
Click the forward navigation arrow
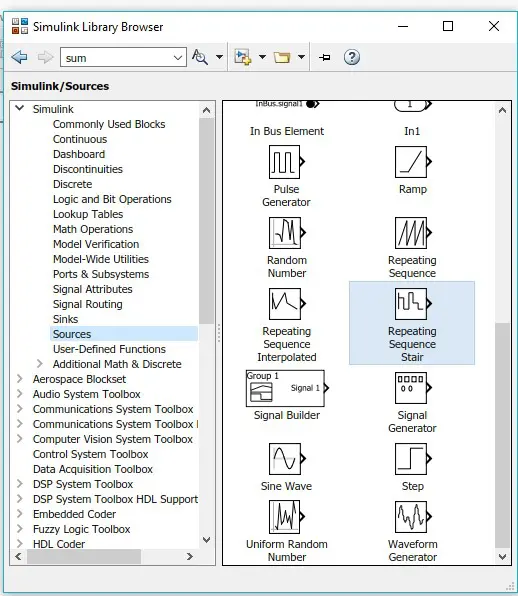(x=45, y=57)
